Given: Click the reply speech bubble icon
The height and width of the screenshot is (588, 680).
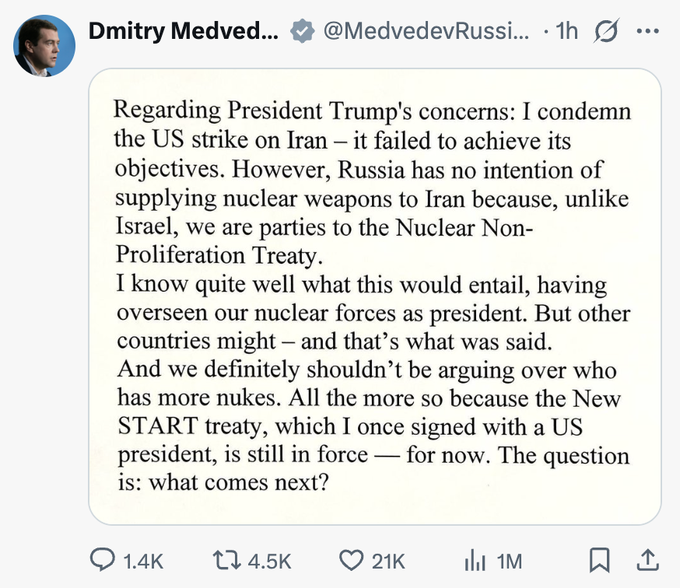Looking at the screenshot, I should [x=103, y=560].
